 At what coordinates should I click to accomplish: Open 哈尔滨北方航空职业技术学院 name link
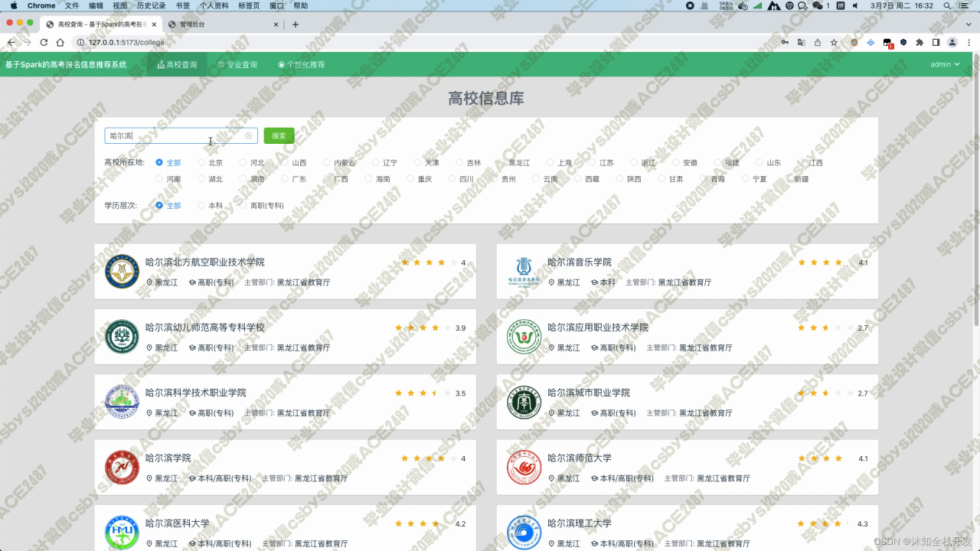tap(205, 262)
